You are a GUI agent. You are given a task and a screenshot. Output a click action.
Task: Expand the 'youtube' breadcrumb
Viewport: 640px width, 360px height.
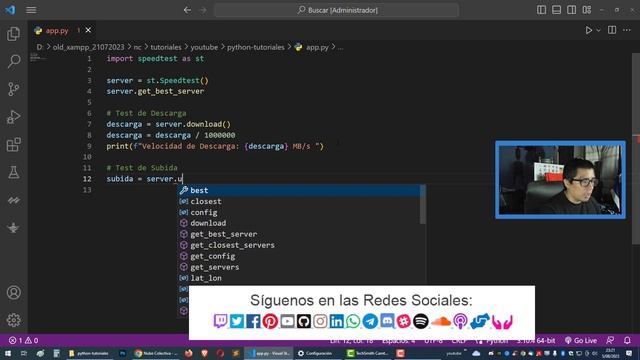204,47
